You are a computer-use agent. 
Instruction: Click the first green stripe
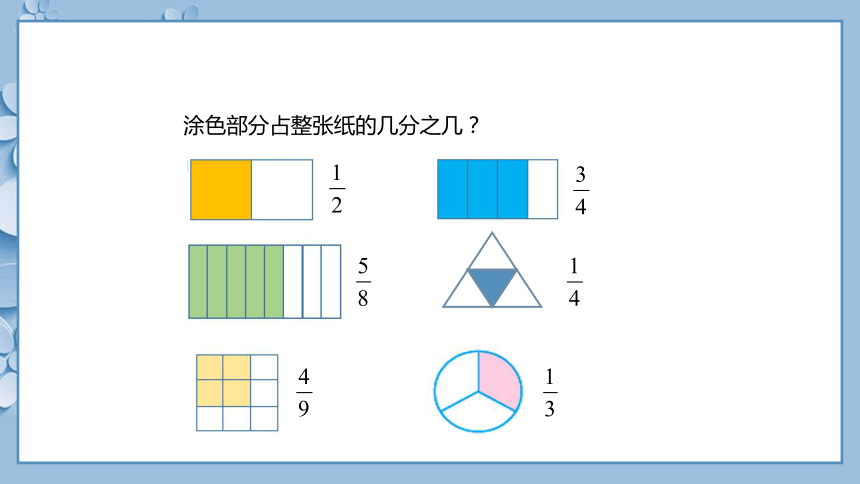click(x=198, y=282)
